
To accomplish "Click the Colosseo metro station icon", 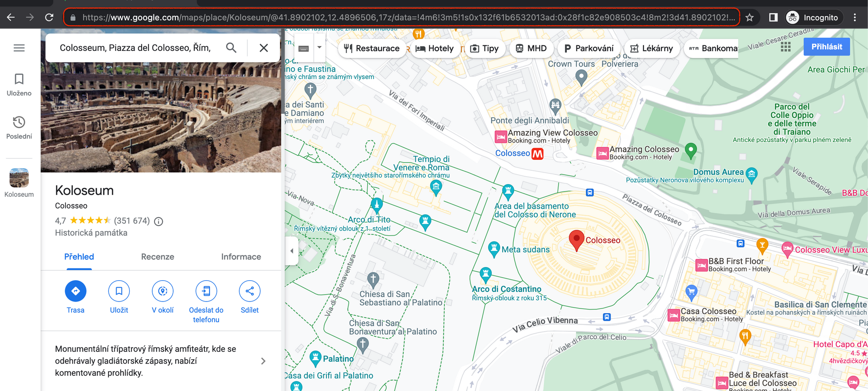I will point(537,154).
